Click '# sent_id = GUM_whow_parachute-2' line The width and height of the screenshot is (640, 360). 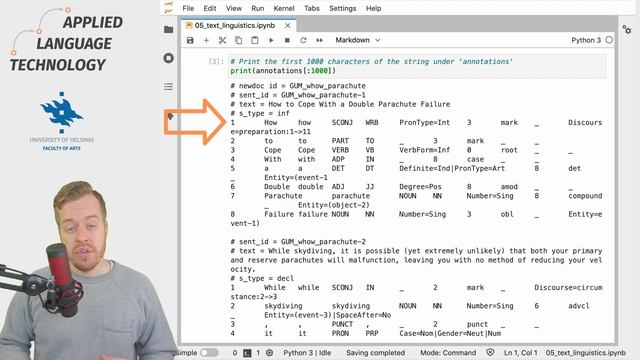[298, 242]
